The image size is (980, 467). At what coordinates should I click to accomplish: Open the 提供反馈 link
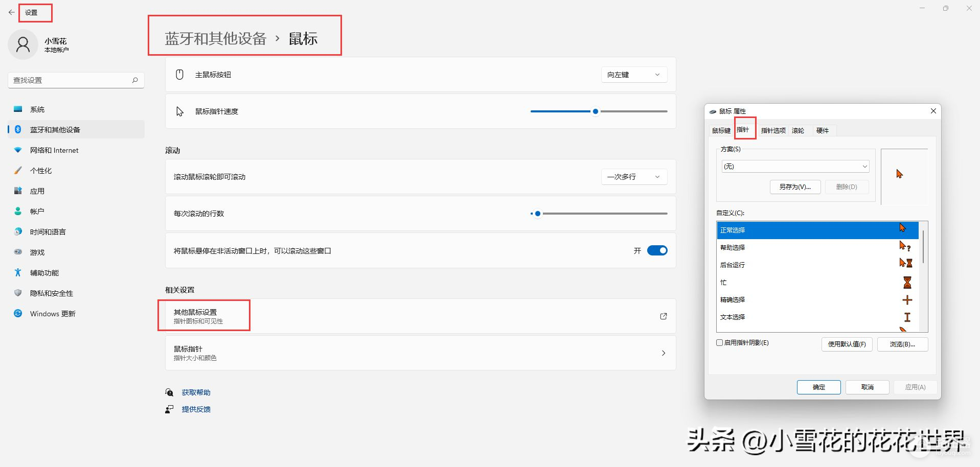pos(196,409)
